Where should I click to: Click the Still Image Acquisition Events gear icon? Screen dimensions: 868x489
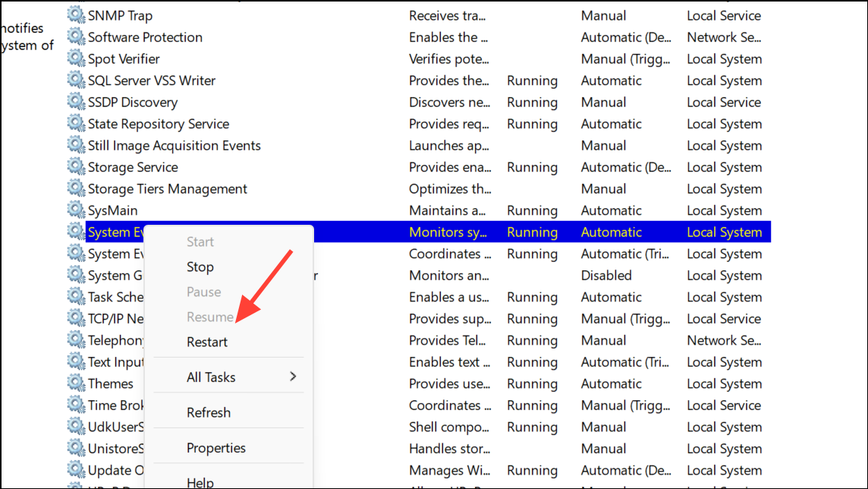pos(76,144)
